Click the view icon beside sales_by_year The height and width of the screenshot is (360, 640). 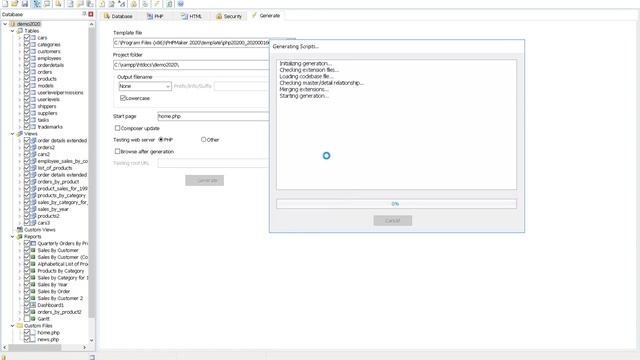[33, 209]
